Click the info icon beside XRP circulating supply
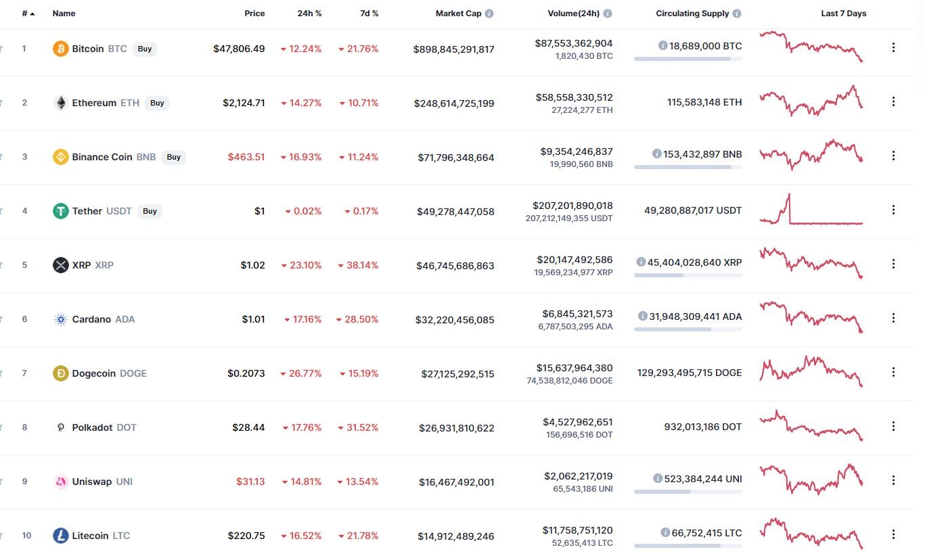This screenshot has width=925, height=560. coord(641,262)
